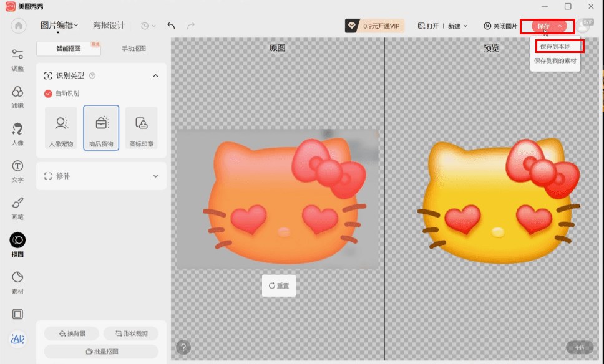Open the 图片编辑 dropdown
Viewport: 604px width, 364px height.
(59, 26)
